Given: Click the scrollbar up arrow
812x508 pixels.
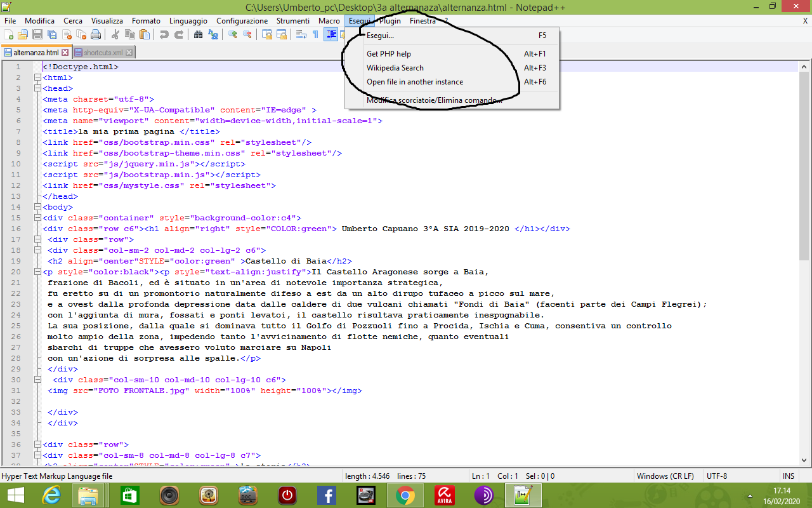Looking at the screenshot, I should click(804, 67).
